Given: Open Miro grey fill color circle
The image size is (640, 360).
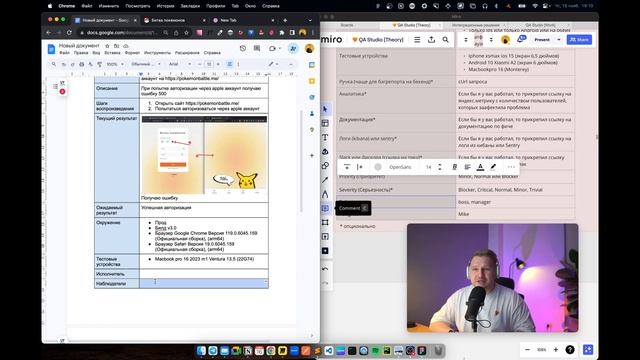Looking at the screenshot, I should tap(378, 167).
